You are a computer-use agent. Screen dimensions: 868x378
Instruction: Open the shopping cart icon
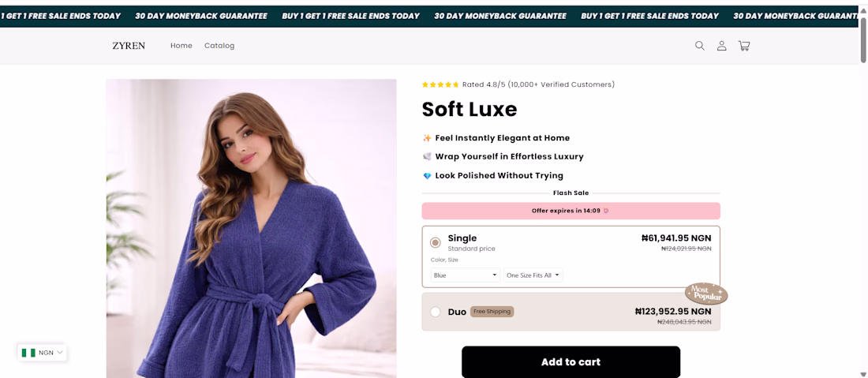[x=743, y=46]
